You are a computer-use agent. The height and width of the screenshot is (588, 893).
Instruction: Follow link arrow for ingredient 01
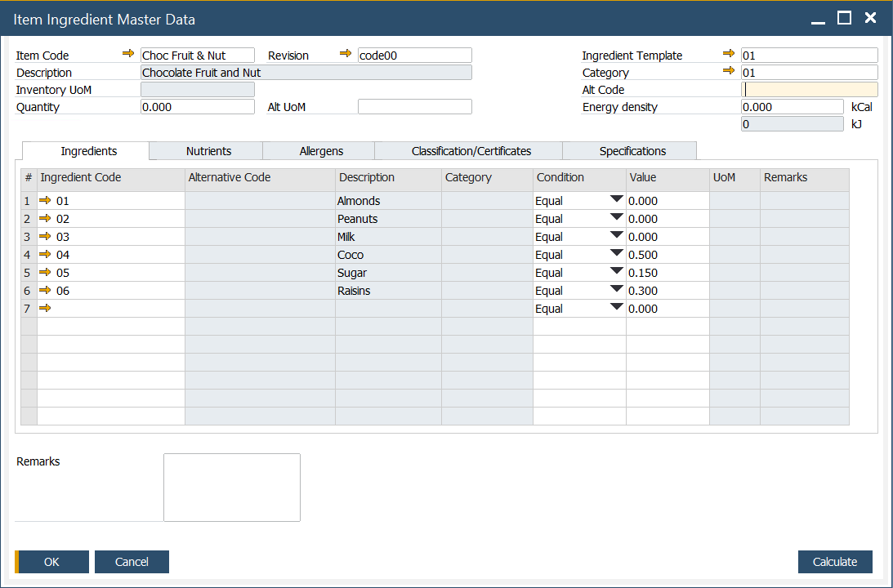point(46,200)
